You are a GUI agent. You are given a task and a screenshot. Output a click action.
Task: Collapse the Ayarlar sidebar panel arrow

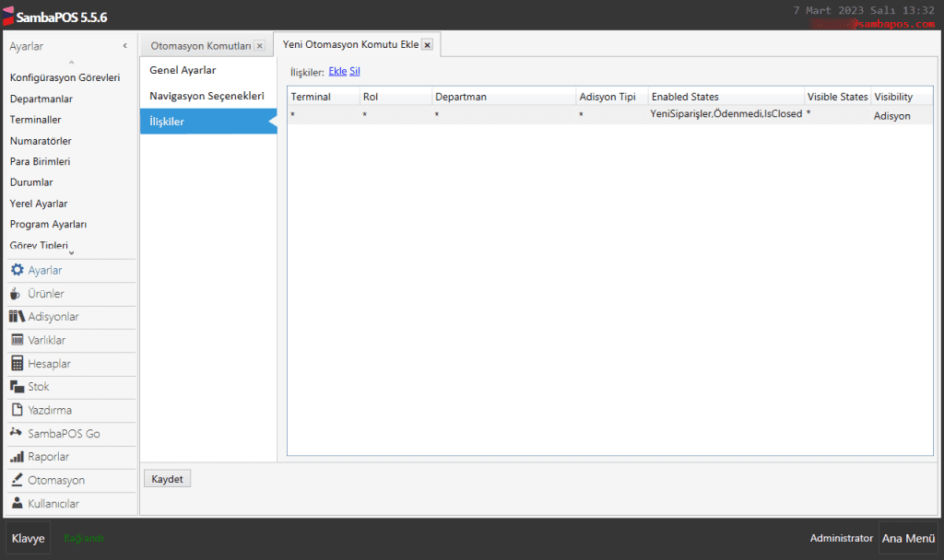tap(124, 46)
